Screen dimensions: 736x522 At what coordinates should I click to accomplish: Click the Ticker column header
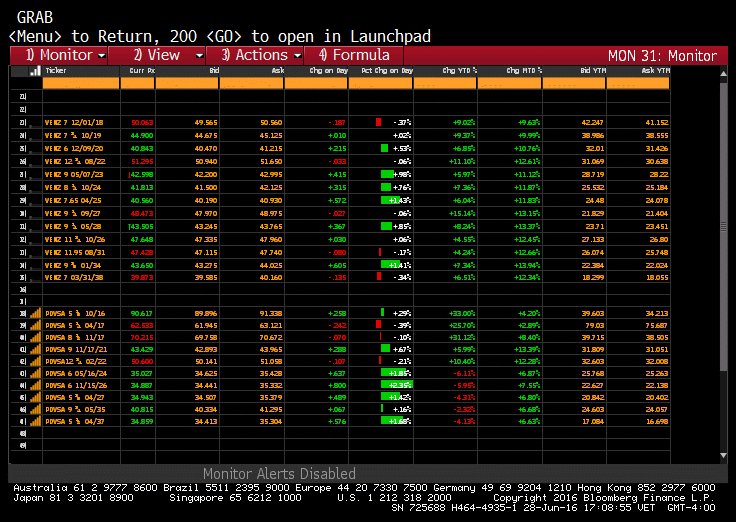[x=56, y=70]
